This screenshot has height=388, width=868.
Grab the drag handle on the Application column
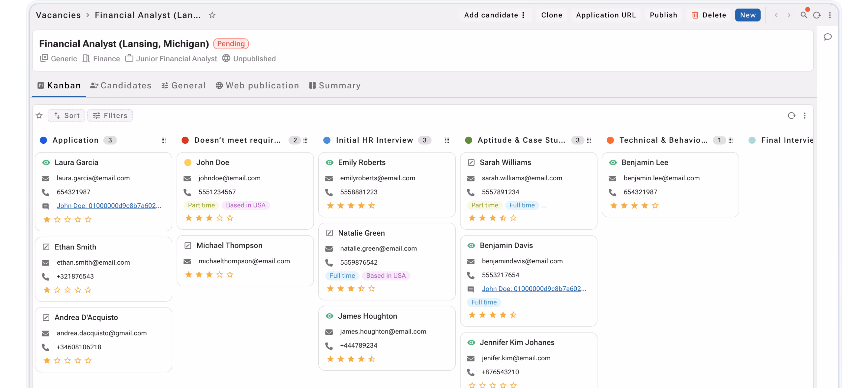pyautogui.click(x=164, y=140)
